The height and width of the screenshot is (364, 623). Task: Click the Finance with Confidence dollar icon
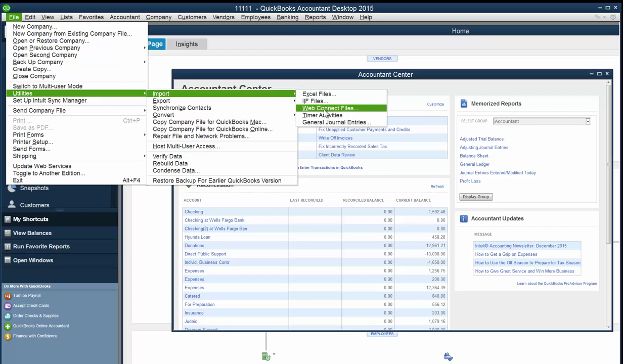tap(8, 336)
